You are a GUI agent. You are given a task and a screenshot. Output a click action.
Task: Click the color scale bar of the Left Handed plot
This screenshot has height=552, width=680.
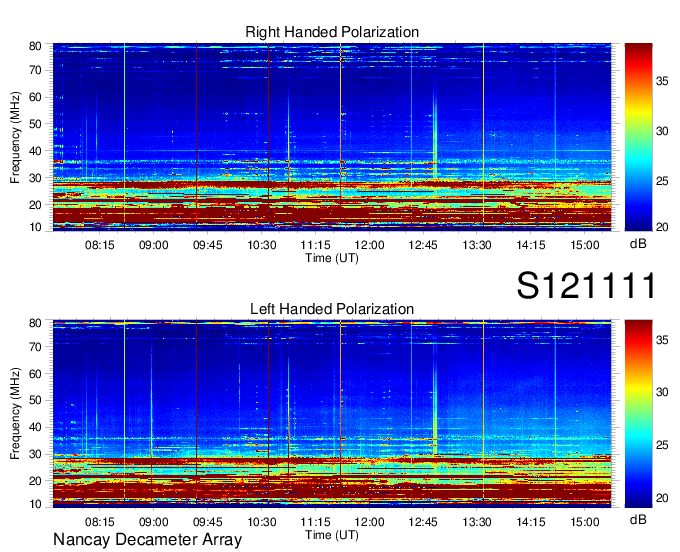[638, 414]
